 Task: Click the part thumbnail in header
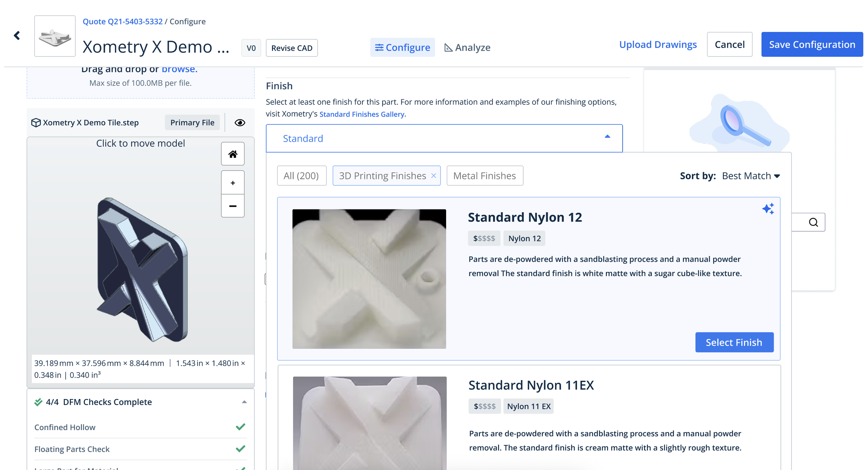click(x=55, y=36)
